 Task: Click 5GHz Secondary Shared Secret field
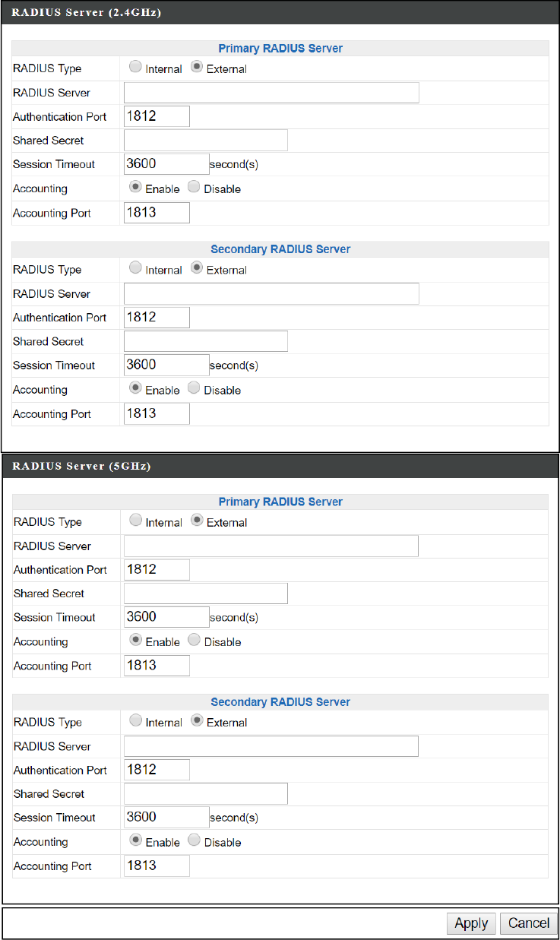click(x=205, y=793)
